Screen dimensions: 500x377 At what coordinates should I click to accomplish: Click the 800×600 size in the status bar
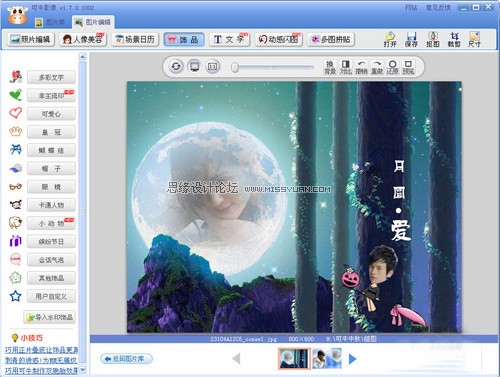coord(301,339)
